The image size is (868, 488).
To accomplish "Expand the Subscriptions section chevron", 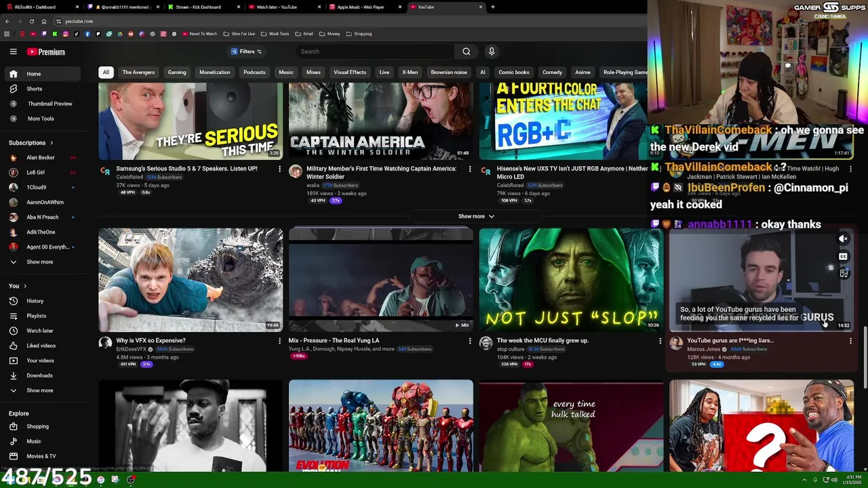I will click(x=51, y=143).
